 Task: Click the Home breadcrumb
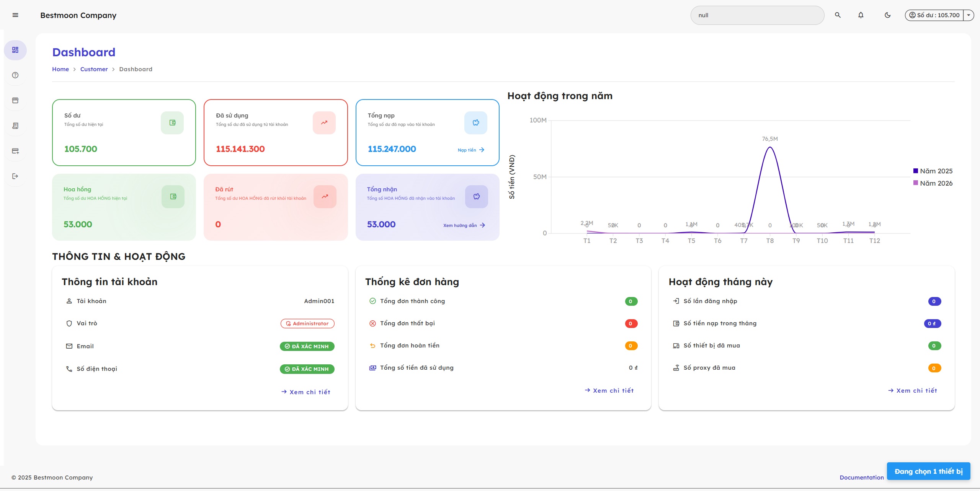click(x=60, y=69)
